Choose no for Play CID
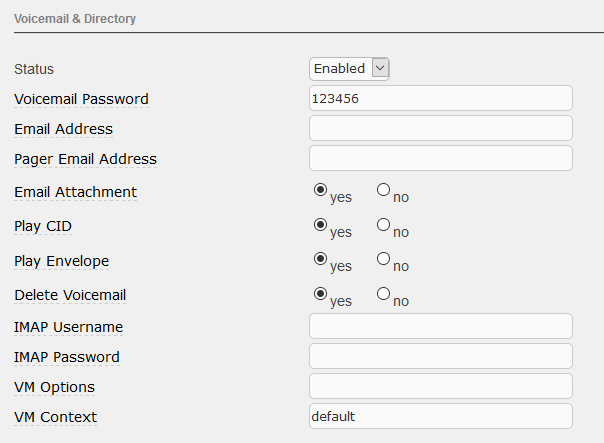The image size is (604, 443). click(383, 224)
